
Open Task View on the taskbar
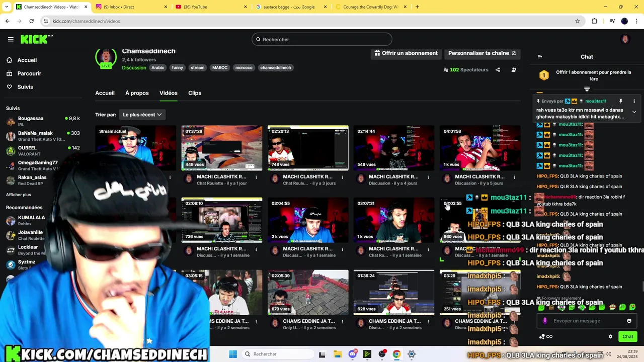pos(322,354)
